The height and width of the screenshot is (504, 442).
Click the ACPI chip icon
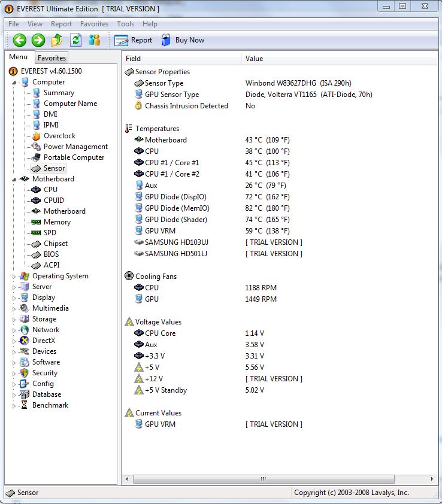pos(36,266)
